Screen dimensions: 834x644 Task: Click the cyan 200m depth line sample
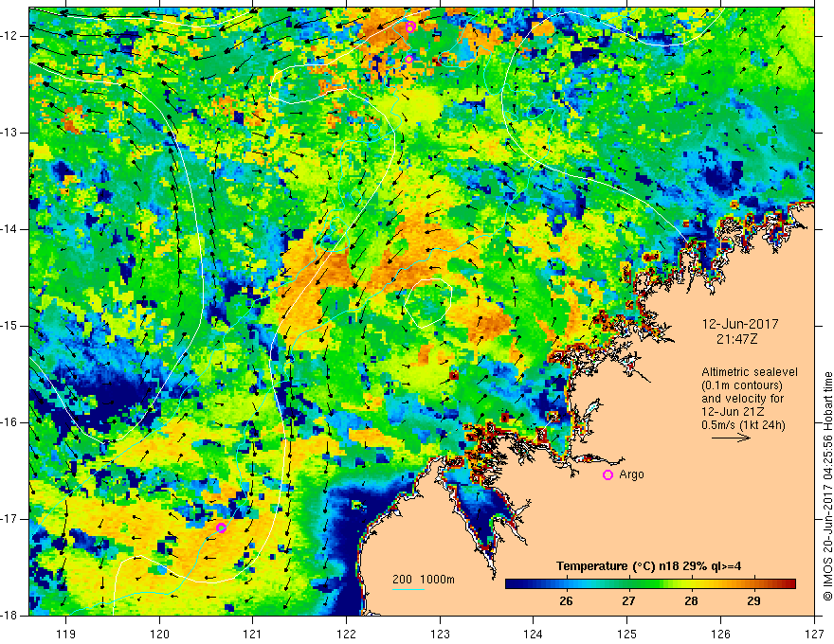pos(408,589)
